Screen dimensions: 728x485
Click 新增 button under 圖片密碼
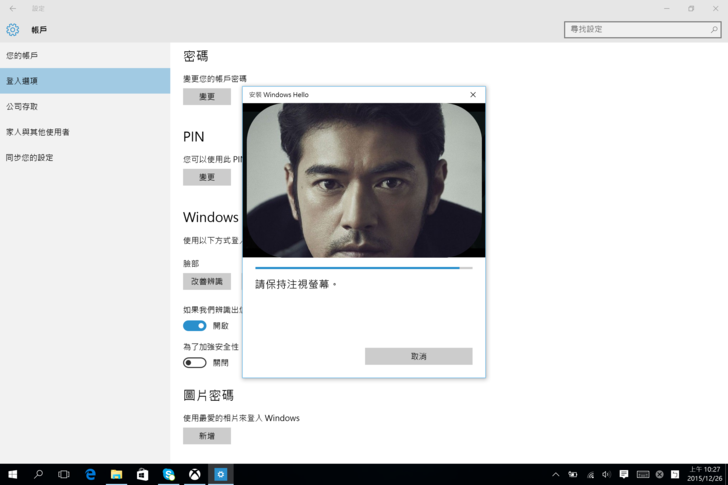[207, 436]
